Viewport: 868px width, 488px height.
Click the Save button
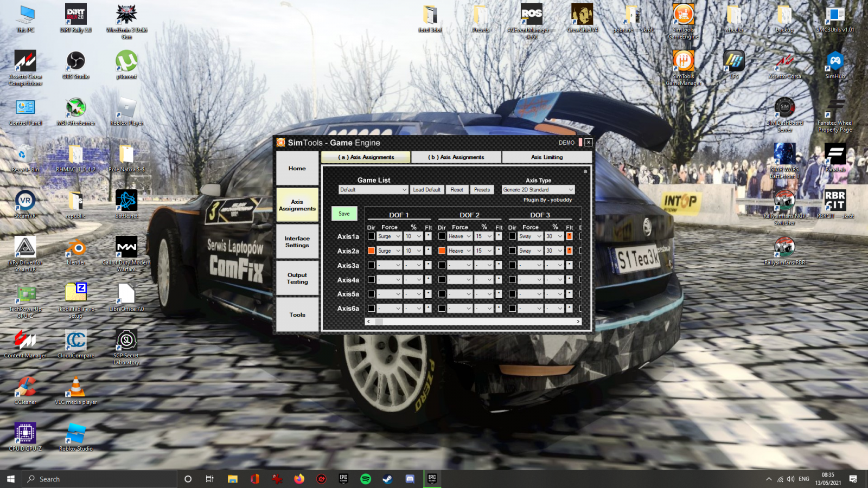344,214
